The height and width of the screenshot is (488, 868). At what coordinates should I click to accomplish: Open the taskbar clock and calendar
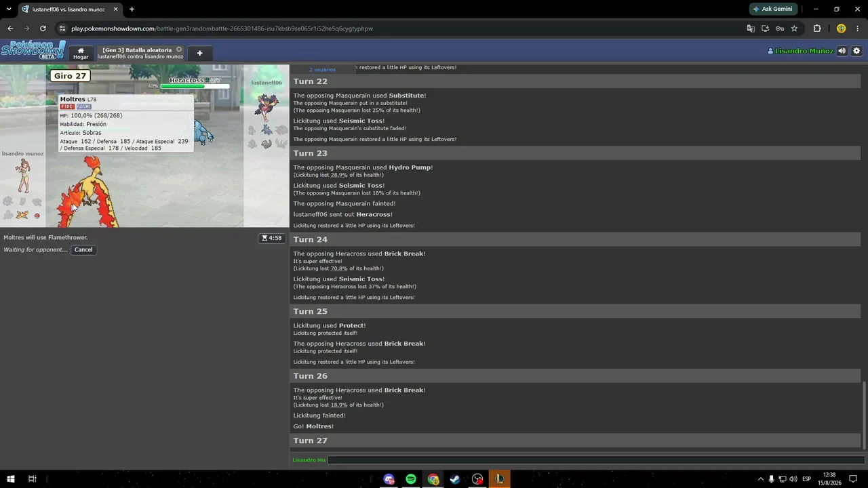pos(829,479)
